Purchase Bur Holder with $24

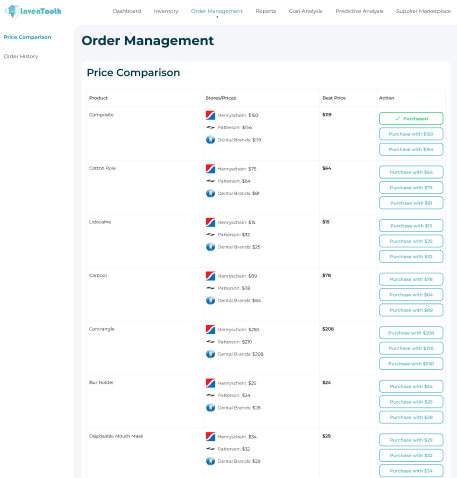coord(411,387)
